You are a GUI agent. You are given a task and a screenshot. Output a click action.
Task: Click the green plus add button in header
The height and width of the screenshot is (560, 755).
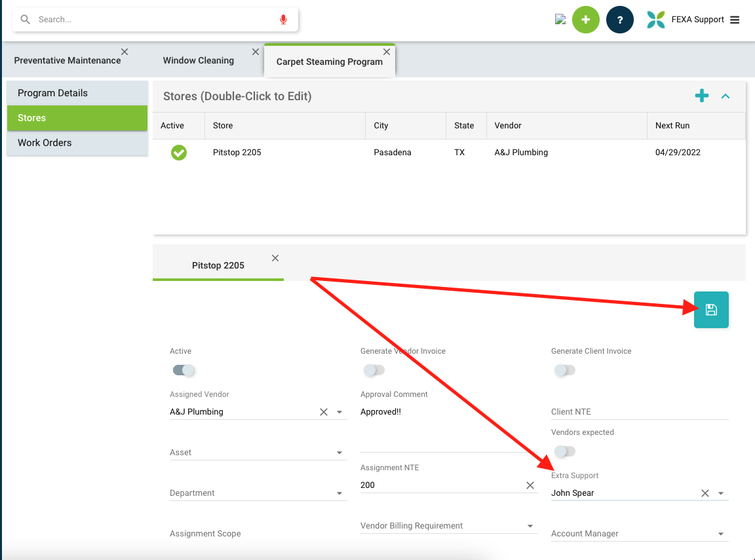[x=585, y=20]
